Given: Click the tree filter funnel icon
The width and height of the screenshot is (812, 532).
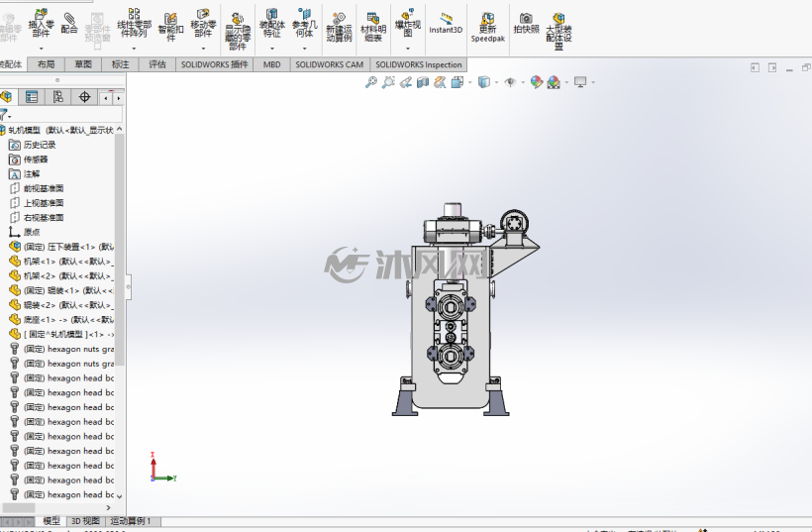Looking at the screenshot, I should pos(5,115).
